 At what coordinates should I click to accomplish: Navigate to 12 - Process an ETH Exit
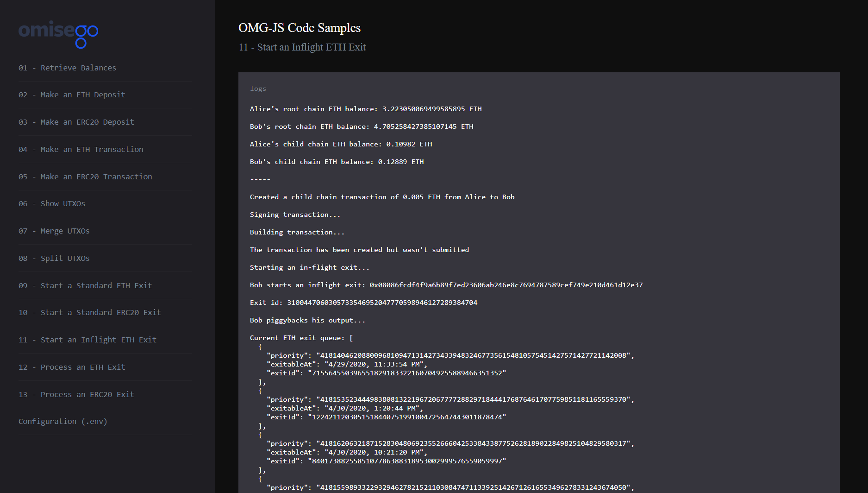coord(72,367)
